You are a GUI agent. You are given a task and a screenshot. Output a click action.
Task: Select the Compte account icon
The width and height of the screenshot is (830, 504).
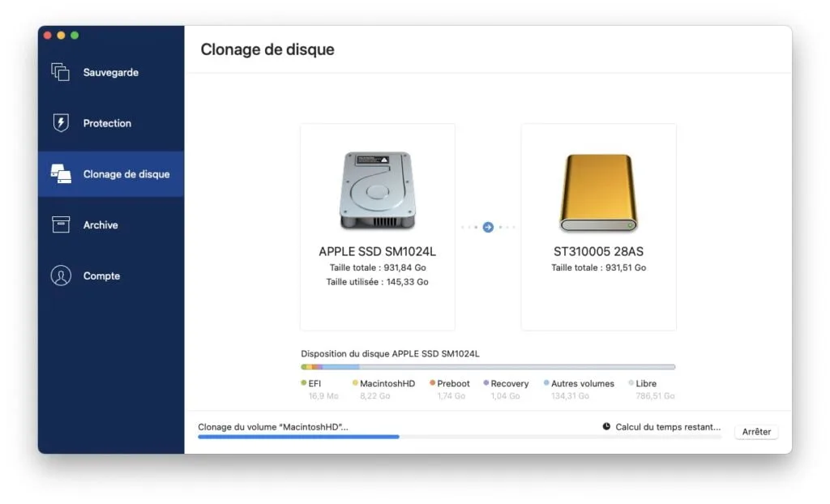point(60,275)
